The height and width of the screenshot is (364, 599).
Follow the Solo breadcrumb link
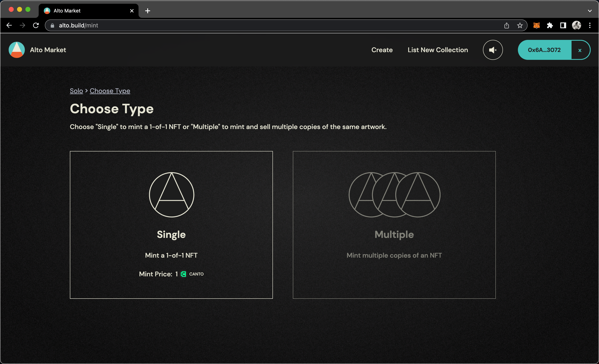76,91
